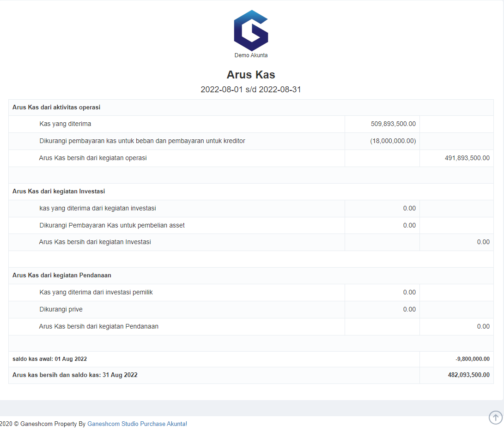Viewport: 504px width, 431px height.
Task: Select the (18,000,000.00) deduction value
Action: coord(394,141)
